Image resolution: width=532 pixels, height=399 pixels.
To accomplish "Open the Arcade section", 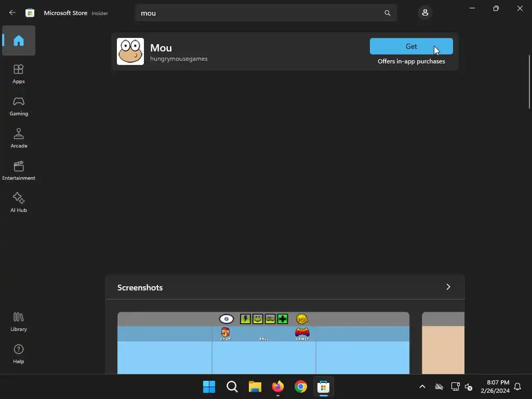I will [x=19, y=138].
